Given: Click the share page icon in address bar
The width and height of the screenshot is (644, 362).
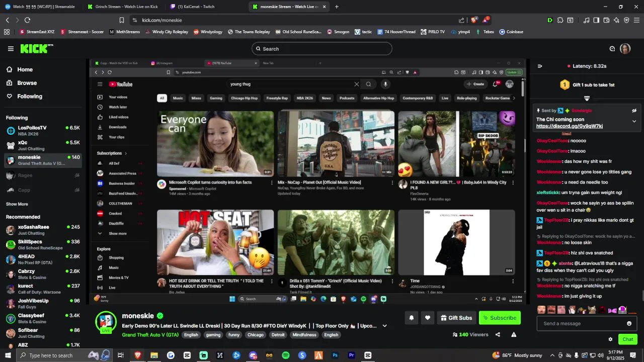Looking at the screenshot, I should pos(461,20).
